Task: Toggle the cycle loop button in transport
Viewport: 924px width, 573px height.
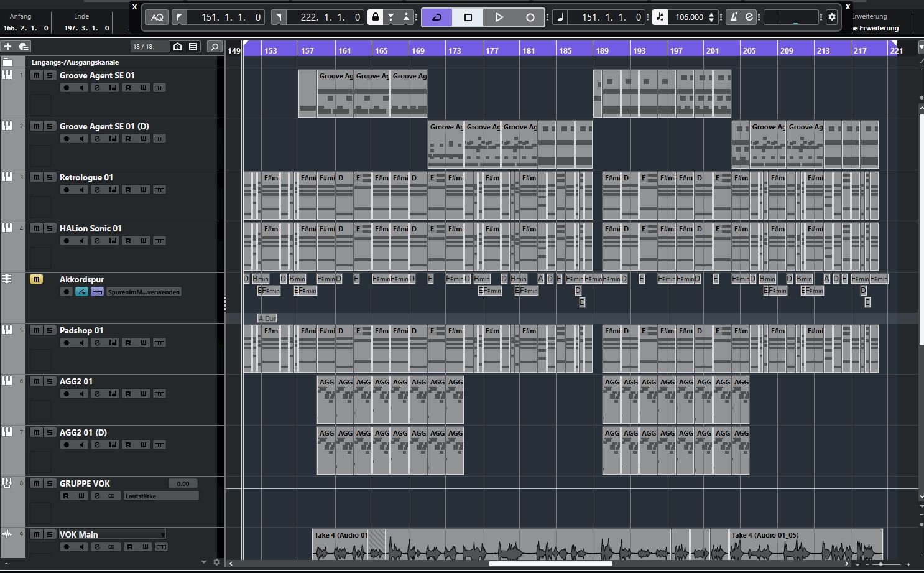Action: click(437, 17)
